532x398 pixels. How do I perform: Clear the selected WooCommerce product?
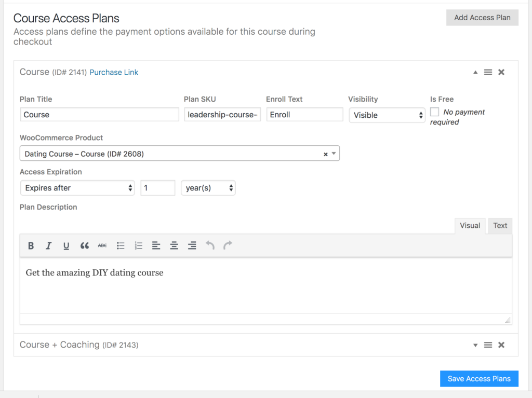(325, 154)
